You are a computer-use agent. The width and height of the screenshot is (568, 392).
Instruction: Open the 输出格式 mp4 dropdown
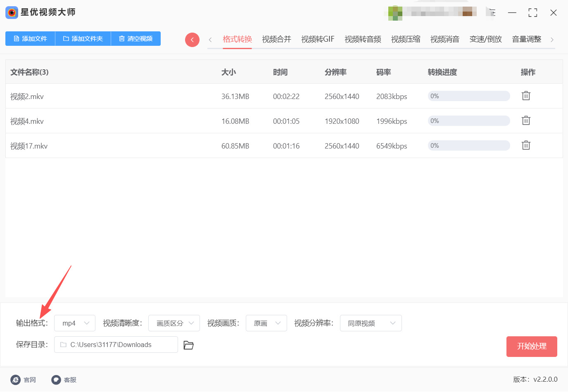(x=75, y=323)
